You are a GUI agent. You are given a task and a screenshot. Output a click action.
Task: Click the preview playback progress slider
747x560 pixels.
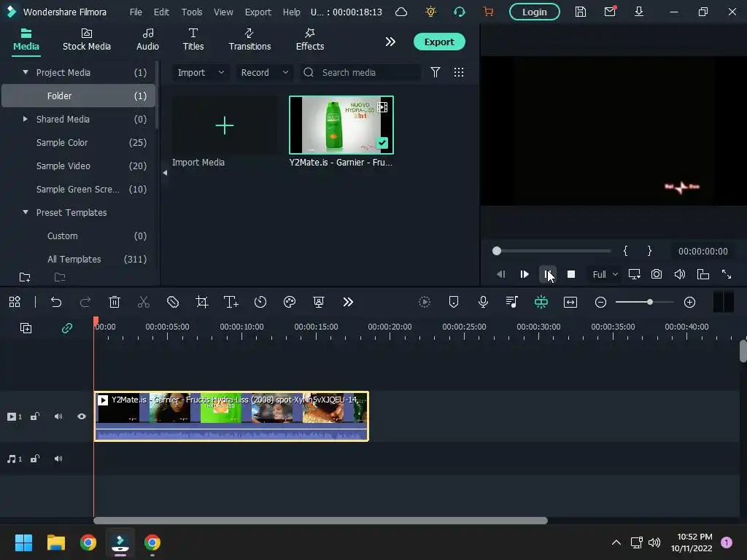coord(551,251)
